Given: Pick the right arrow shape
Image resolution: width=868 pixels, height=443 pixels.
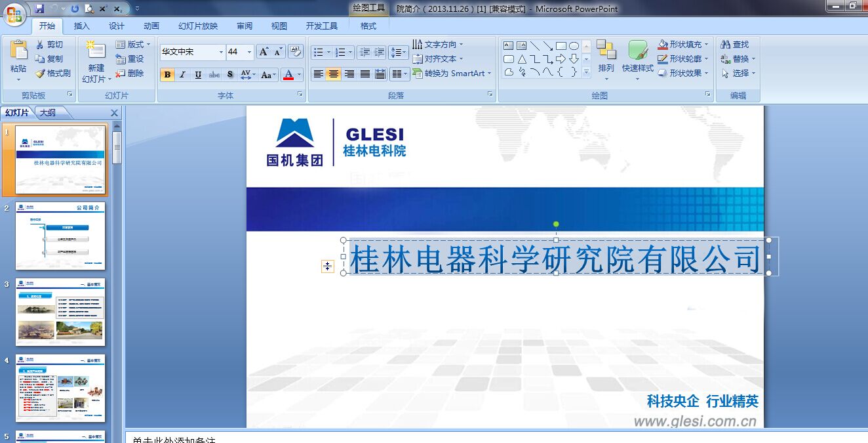Looking at the screenshot, I should 561,59.
